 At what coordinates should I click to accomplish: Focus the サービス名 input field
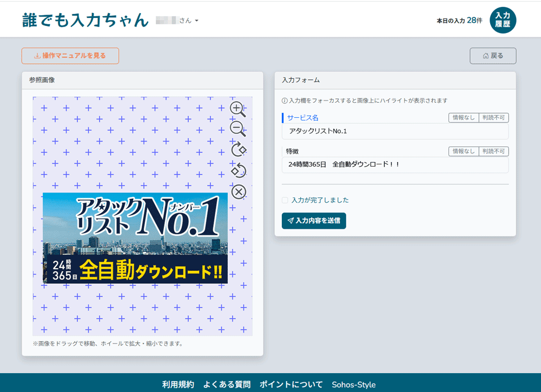pyautogui.click(x=395, y=131)
